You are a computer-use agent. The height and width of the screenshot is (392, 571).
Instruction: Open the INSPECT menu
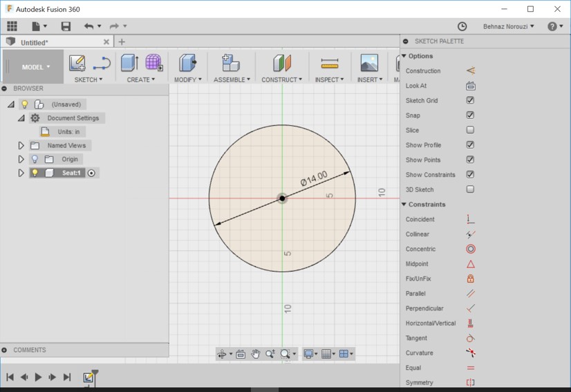330,80
